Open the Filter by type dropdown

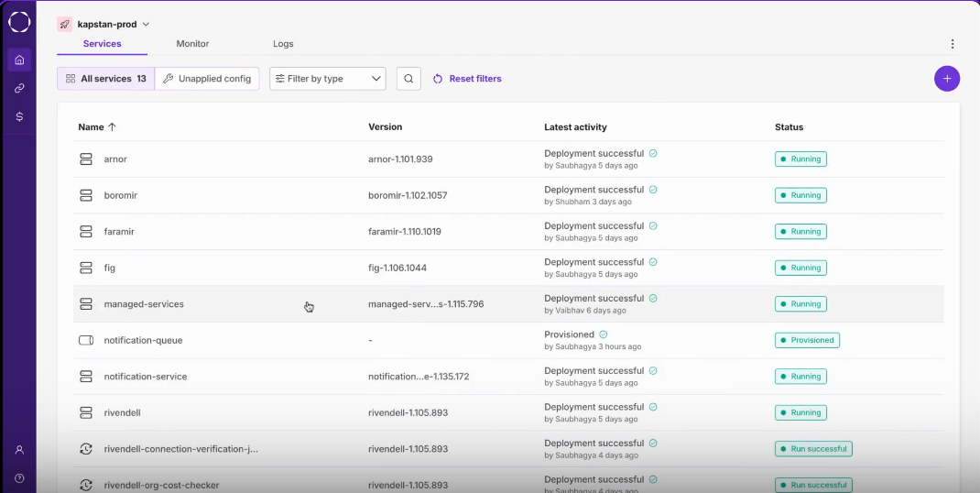(x=327, y=79)
